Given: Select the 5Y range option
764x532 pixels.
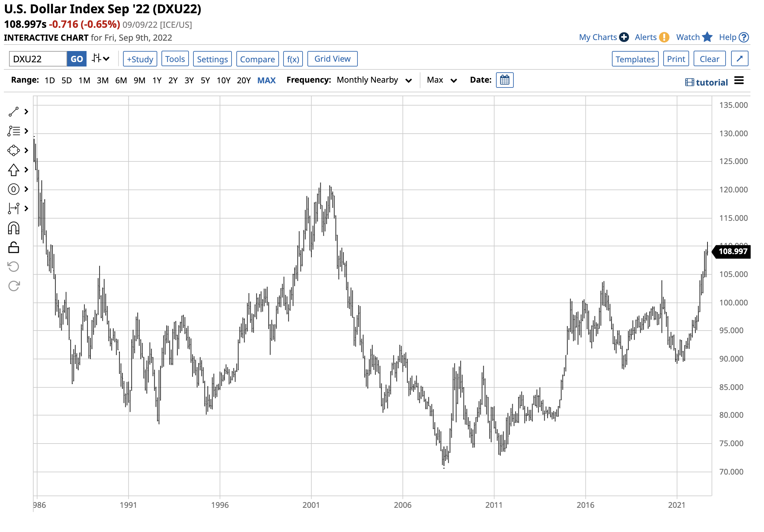Looking at the screenshot, I should pyautogui.click(x=206, y=80).
